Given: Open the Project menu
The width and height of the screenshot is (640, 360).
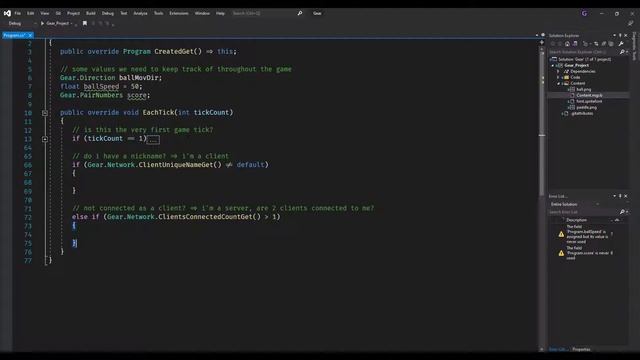Looking at the screenshot, I should click(73, 13).
